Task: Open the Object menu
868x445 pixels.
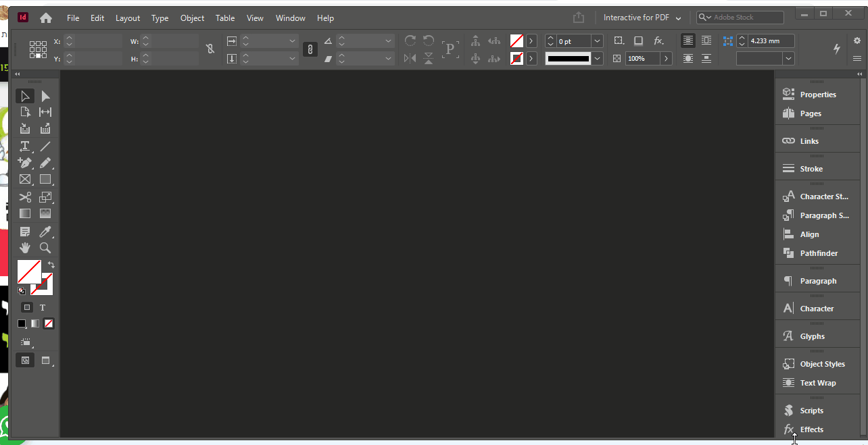Action: coord(192,18)
